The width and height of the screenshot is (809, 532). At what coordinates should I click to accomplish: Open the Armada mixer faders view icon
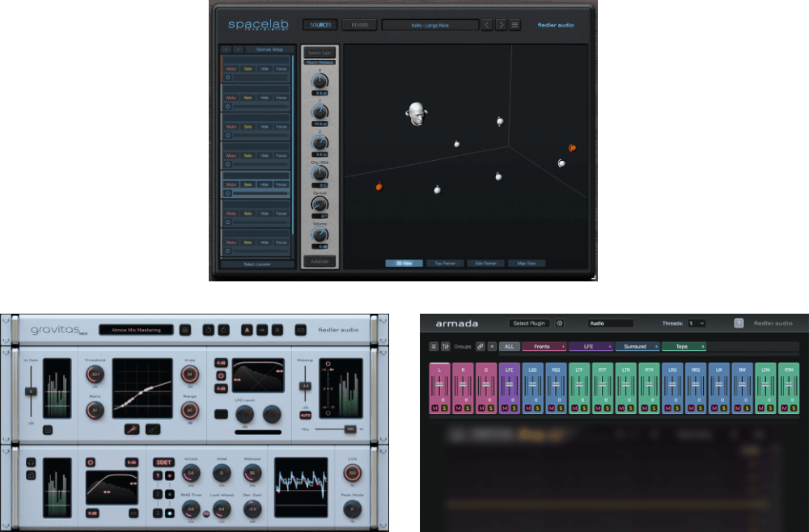[x=445, y=346]
